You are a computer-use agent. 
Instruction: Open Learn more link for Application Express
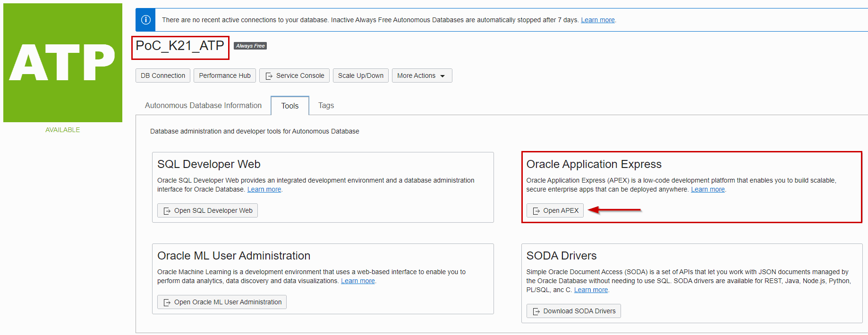click(708, 189)
